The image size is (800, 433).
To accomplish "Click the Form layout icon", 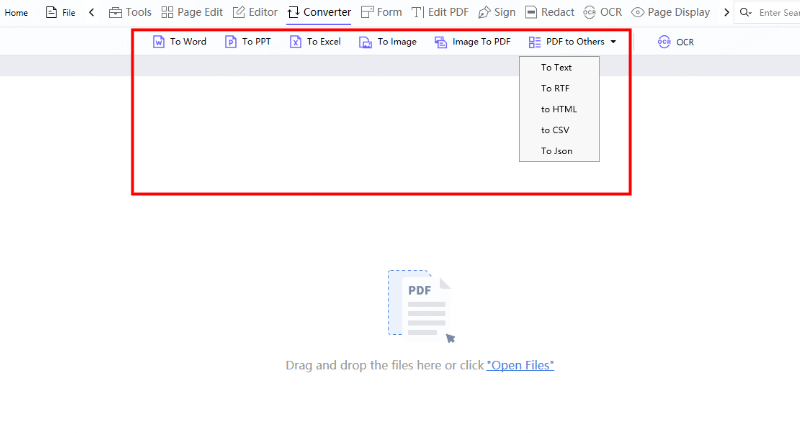I will click(367, 12).
